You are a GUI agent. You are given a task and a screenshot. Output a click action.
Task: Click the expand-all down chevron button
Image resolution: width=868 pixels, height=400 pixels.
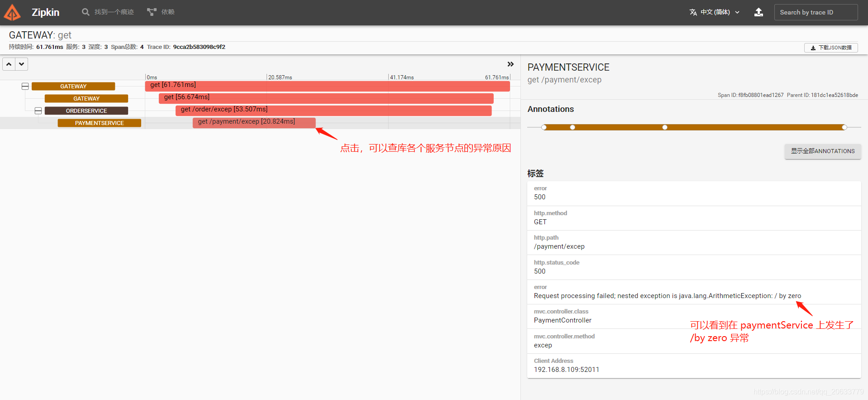point(21,64)
